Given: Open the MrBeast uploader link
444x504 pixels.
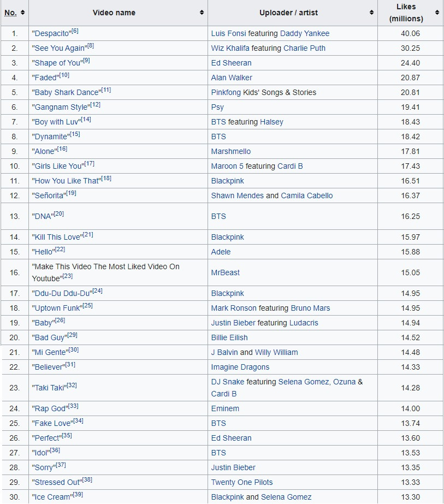Looking at the screenshot, I should coord(225,273).
